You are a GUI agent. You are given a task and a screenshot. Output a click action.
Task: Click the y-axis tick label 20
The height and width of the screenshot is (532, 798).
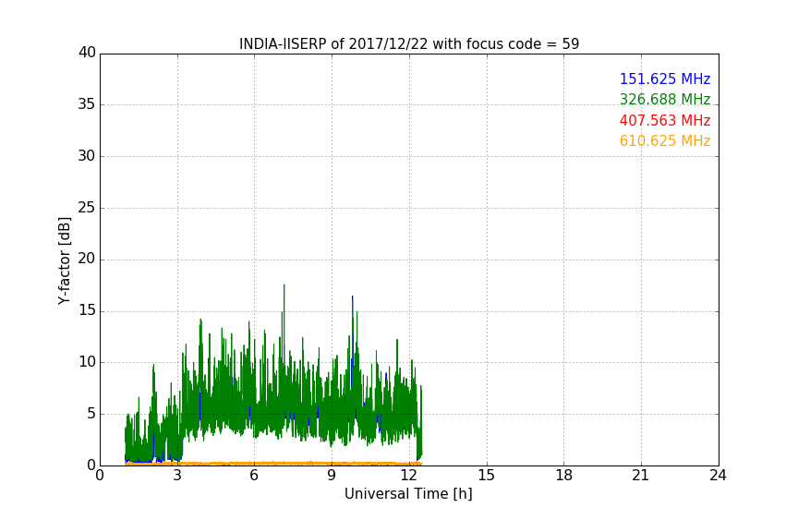pyautogui.click(x=87, y=259)
